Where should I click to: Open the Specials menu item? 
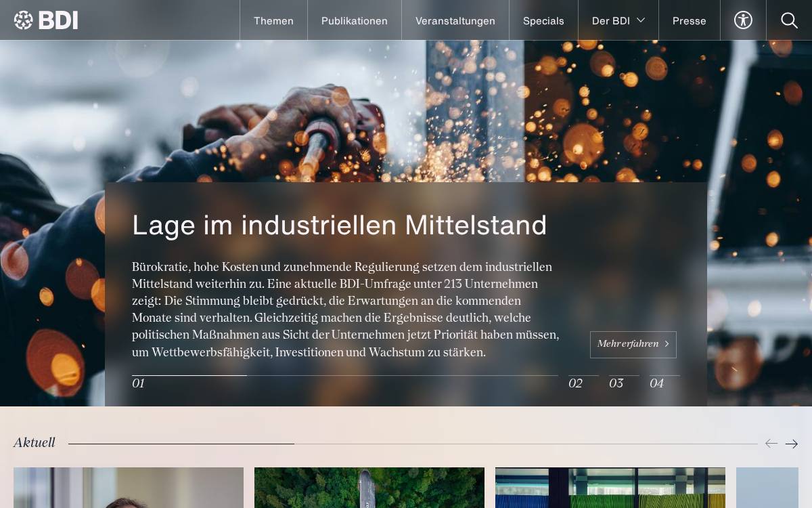[543, 20]
